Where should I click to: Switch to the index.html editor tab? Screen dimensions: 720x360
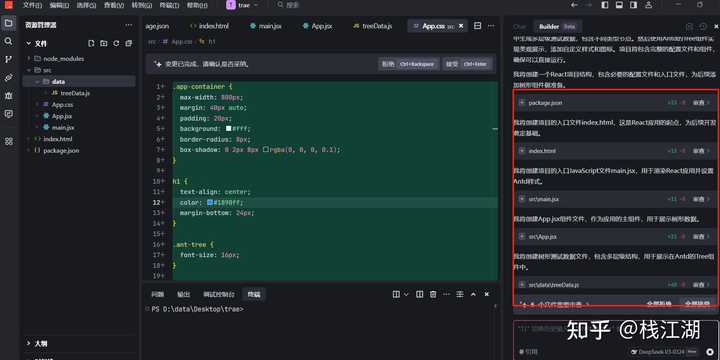pyautogui.click(x=209, y=26)
